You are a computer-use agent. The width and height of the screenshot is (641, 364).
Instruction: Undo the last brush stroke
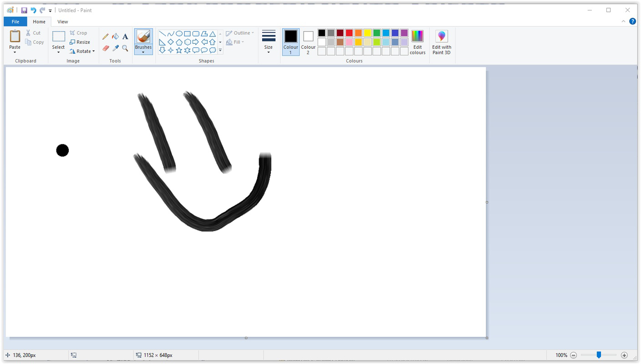coord(33,10)
